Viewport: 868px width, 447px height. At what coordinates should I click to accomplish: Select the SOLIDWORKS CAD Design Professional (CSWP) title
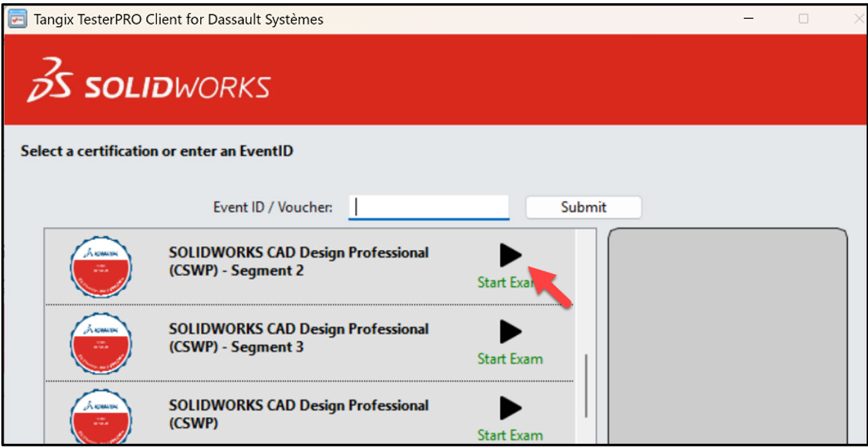299,414
